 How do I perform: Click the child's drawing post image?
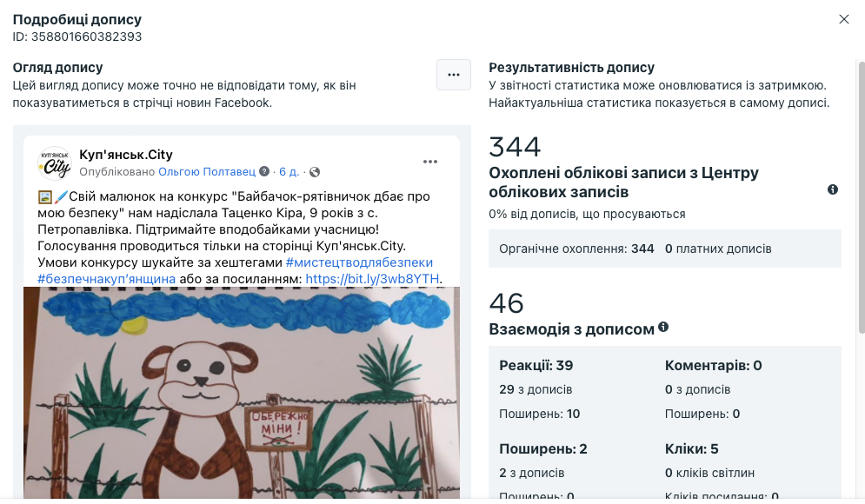(x=241, y=393)
